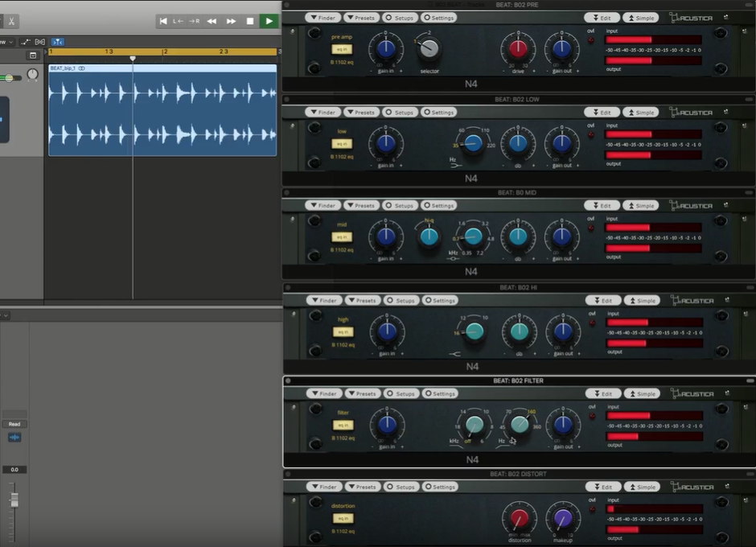This screenshot has width=756, height=547.
Task: Toggle eq in switch on mid module
Action: pyautogui.click(x=342, y=236)
